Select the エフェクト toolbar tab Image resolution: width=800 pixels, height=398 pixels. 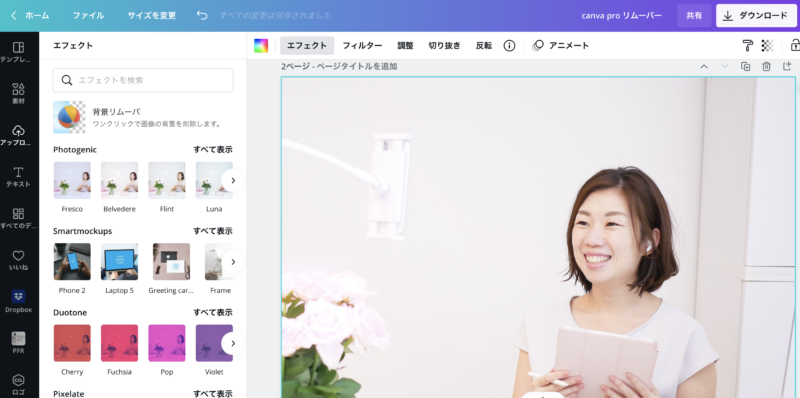[x=307, y=45]
